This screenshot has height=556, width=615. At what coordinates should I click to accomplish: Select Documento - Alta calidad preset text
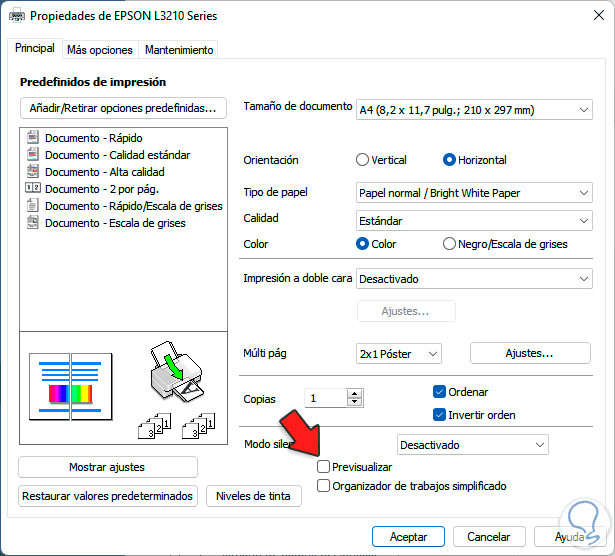[x=105, y=172]
